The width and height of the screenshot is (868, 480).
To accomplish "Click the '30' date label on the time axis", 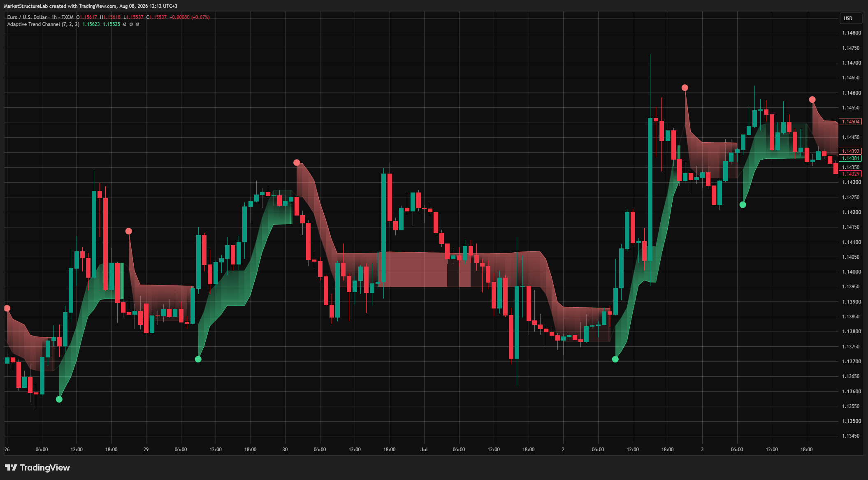I will 285,450.
